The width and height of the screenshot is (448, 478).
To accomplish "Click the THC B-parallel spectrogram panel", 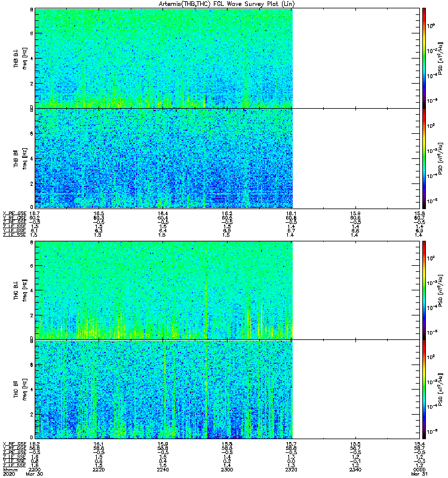I will [228, 390].
